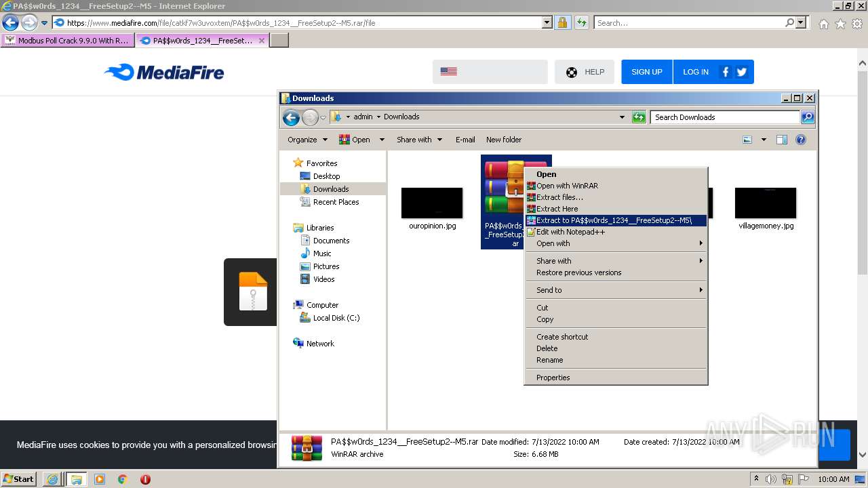Click the clock in system tray
The image size is (868, 488).
pyautogui.click(x=833, y=479)
